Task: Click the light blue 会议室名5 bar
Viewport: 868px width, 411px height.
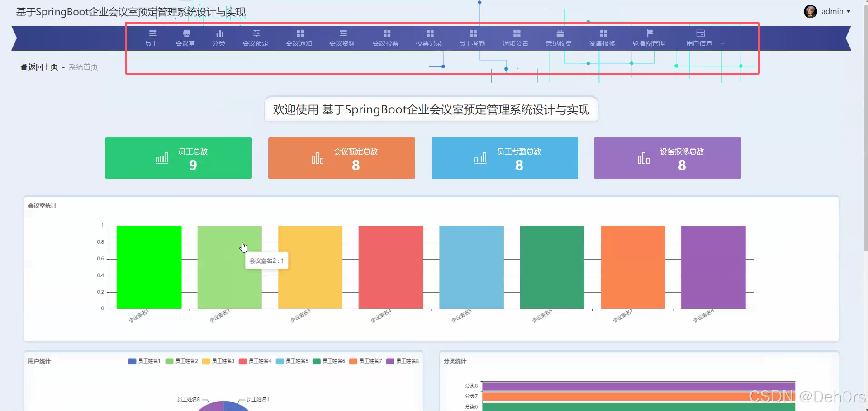Action: click(x=471, y=267)
